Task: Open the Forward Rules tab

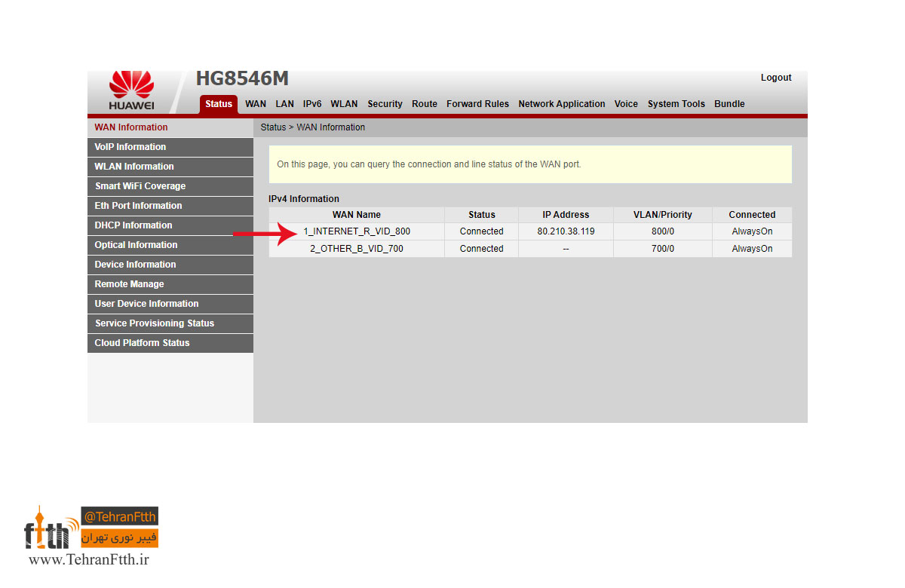Action: (477, 104)
